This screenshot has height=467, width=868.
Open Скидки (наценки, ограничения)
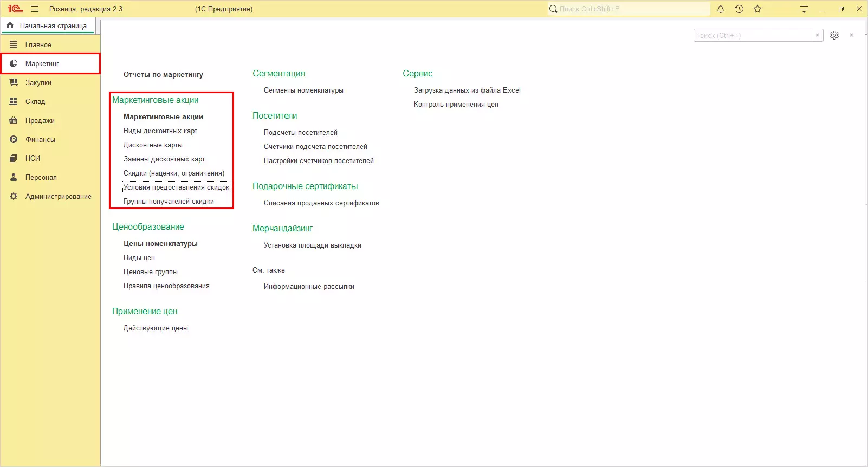pyautogui.click(x=174, y=173)
